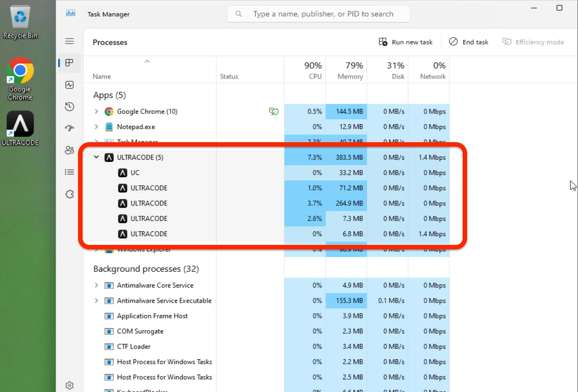Expand the Google Chrome (10) group

(96, 112)
